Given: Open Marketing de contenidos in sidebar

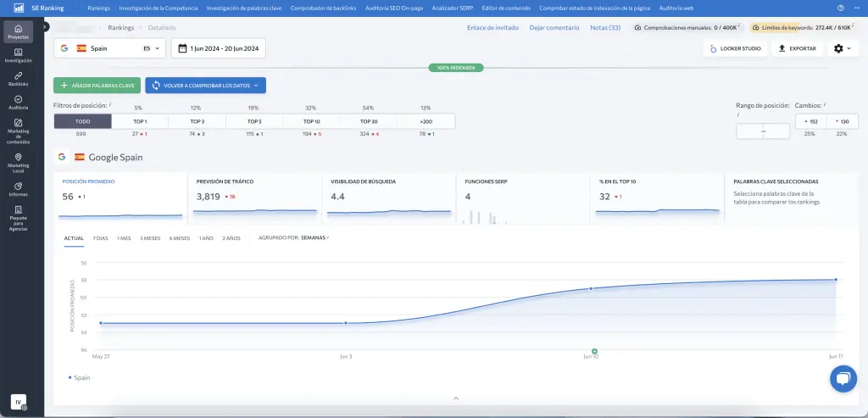Looking at the screenshot, I should [x=19, y=131].
